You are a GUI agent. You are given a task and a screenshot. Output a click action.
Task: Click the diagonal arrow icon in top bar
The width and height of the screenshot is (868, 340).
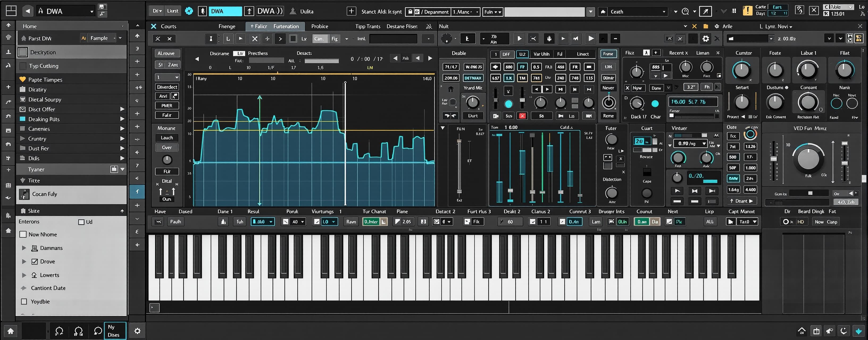(705, 11)
